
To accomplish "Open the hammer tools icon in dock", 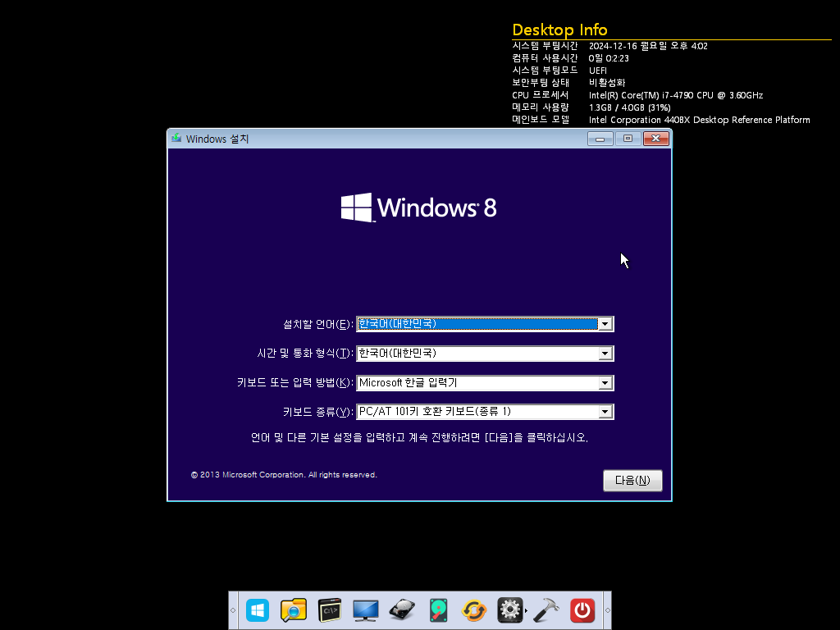I will [x=546, y=610].
